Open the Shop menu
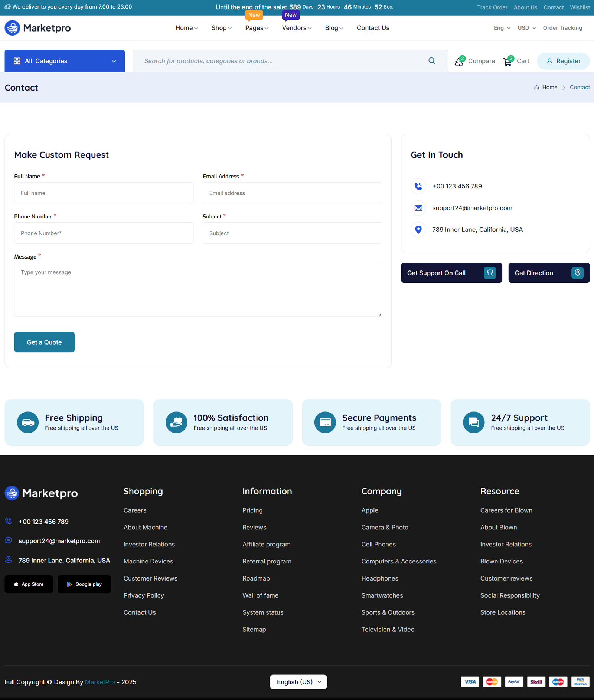The width and height of the screenshot is (594, 700). [222, 28]
